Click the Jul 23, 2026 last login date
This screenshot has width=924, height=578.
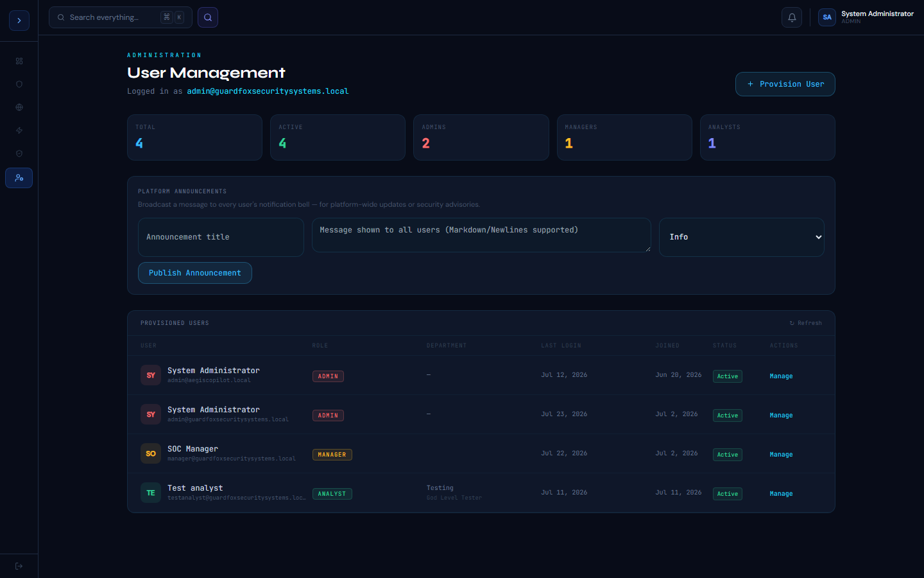point(564,414)
